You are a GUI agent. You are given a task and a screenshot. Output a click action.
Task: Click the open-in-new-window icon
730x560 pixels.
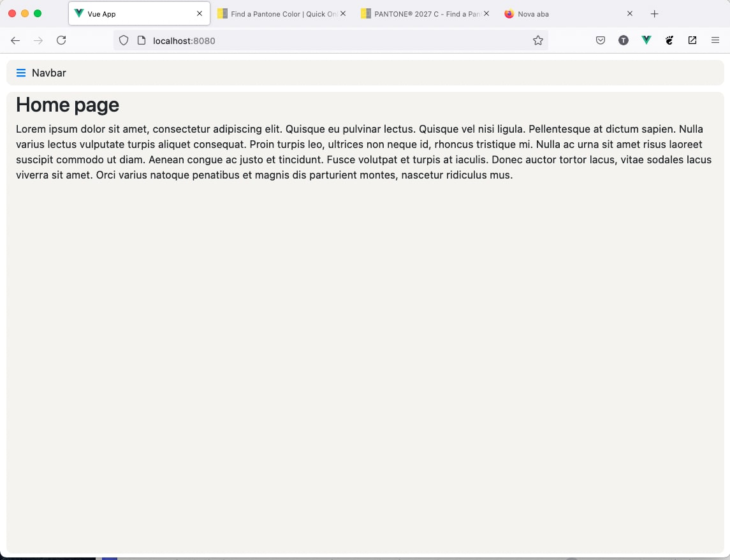pos(692,40)
